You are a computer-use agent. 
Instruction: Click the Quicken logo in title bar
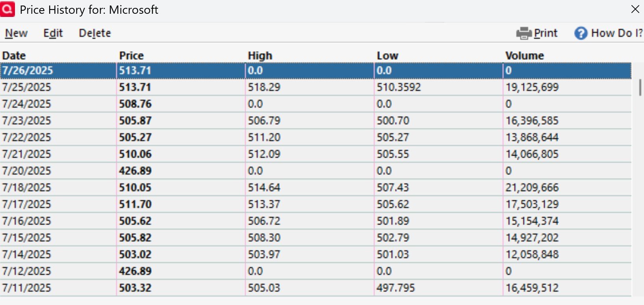coord(7,9)
